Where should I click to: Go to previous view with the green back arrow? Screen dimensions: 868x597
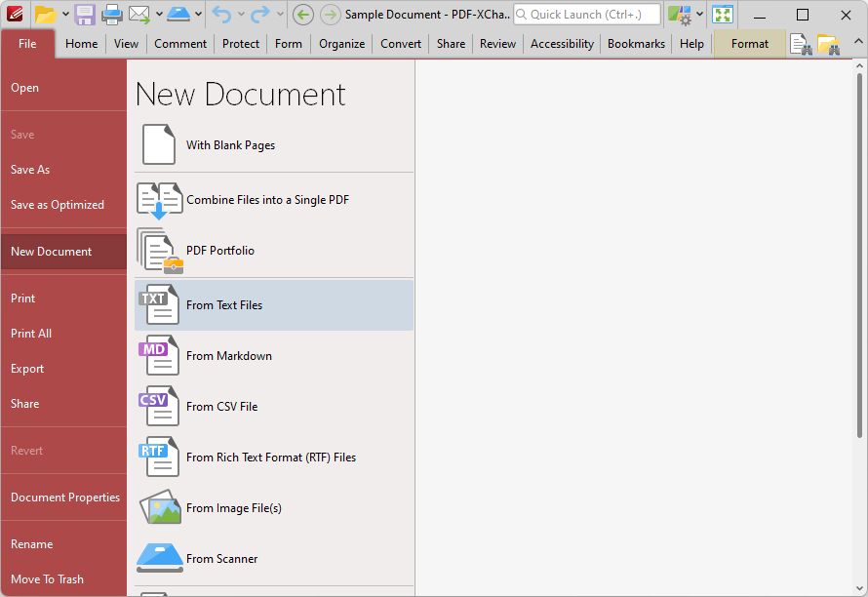(302, 15)
